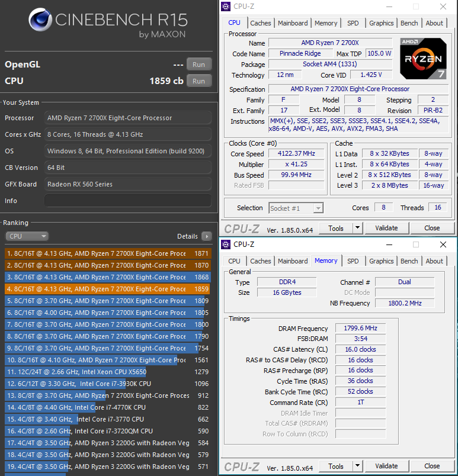The width and height of the screenshot is (458, 476).
Task: Click the Processor name field in Cinebench
Action: click(128, 118)
